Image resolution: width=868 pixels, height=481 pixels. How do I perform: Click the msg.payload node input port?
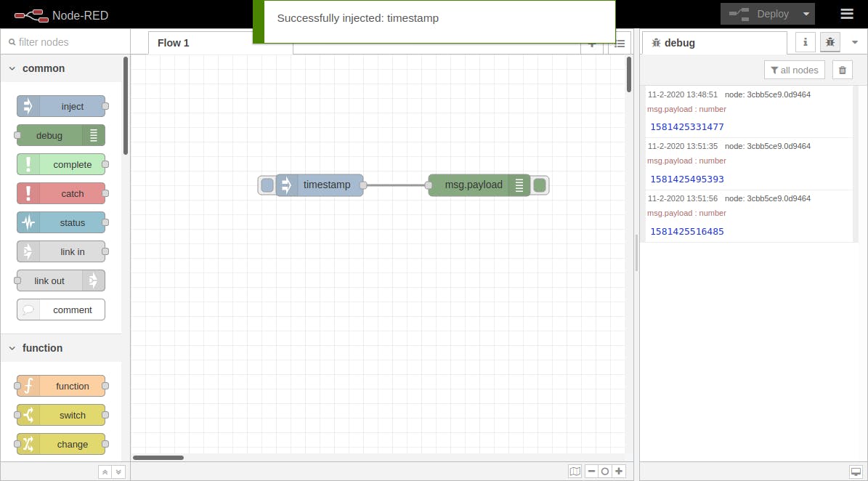429,185
